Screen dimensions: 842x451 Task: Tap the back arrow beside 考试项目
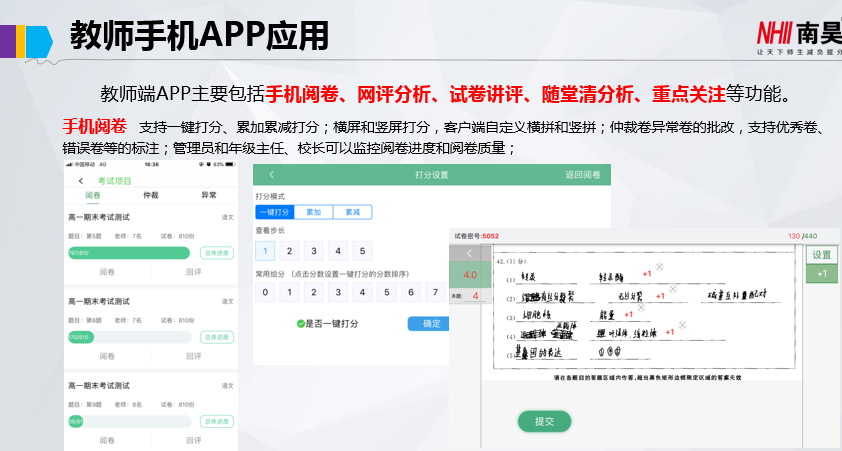pos(81,180)
